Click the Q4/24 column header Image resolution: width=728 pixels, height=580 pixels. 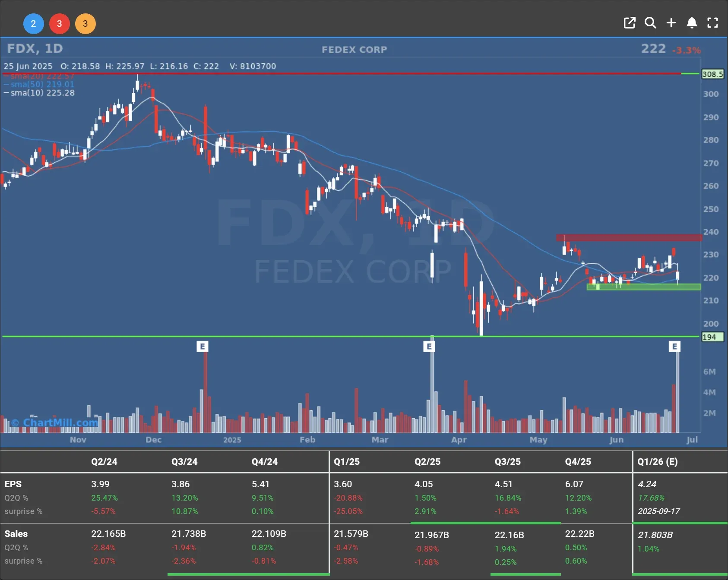pos(265,462)
